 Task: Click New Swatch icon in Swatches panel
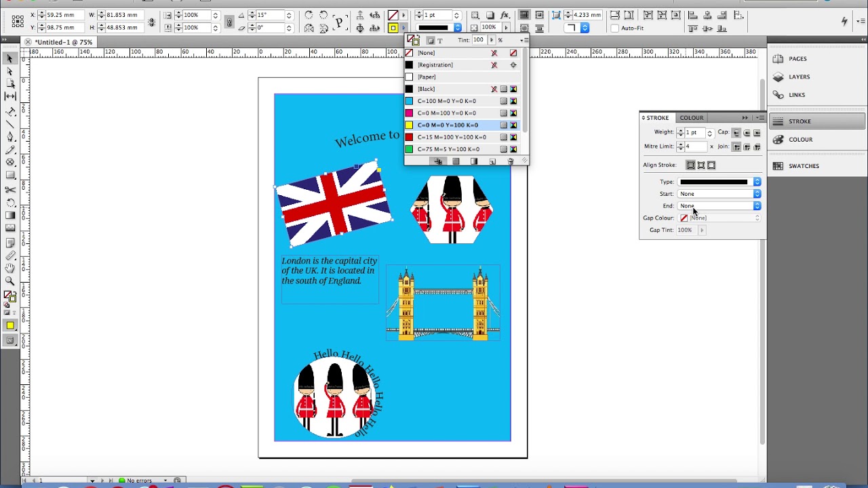(492, 161)
